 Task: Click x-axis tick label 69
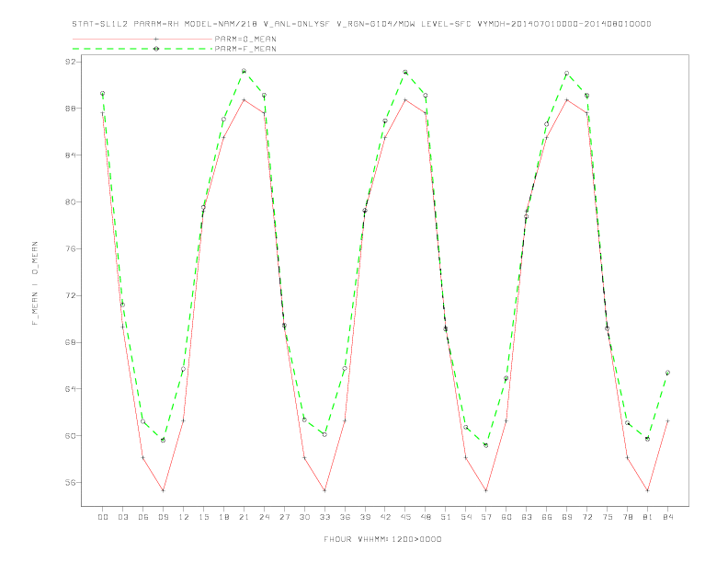[567, 517]
